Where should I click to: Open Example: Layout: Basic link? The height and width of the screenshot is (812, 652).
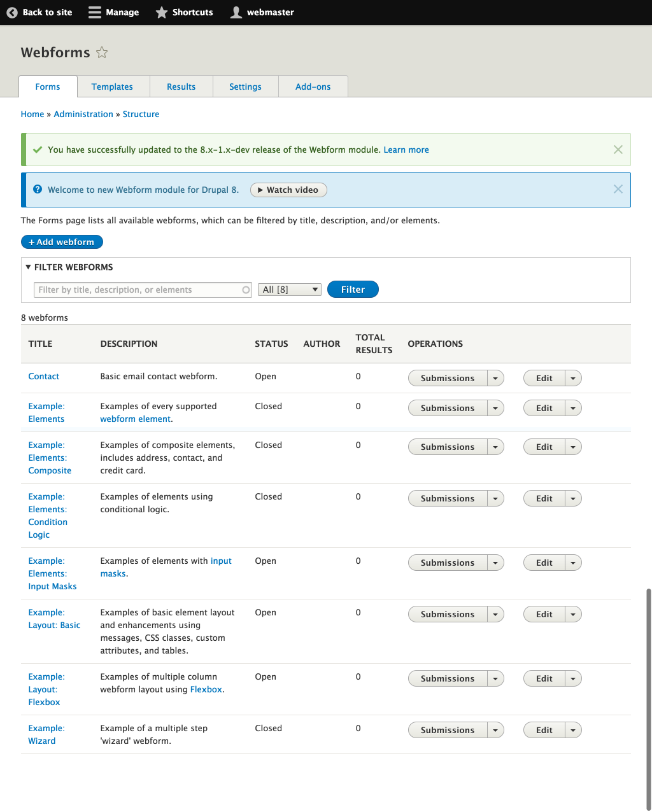click(x=54, y=619)
